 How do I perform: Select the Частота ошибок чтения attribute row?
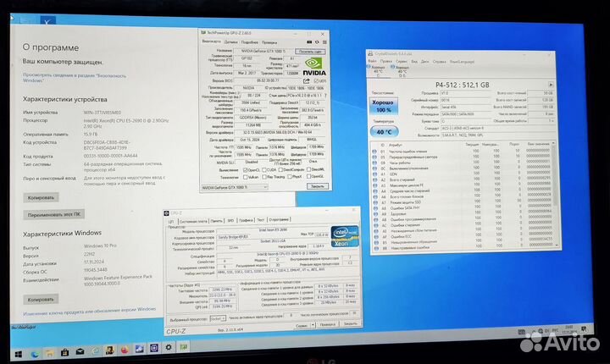463,152
